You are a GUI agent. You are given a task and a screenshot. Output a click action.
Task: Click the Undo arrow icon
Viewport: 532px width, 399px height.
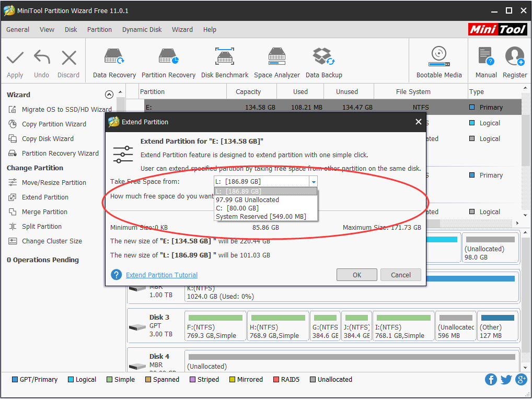42,57
